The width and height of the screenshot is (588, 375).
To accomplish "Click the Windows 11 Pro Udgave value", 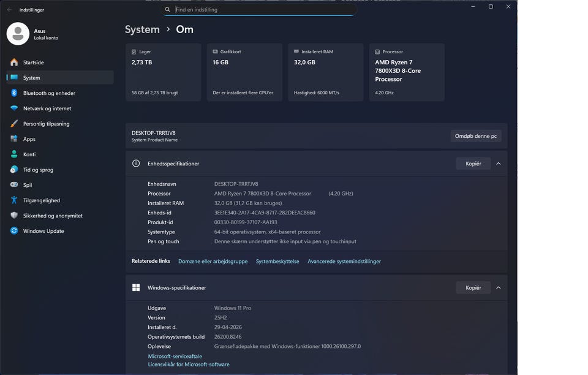I will point(233,308).
